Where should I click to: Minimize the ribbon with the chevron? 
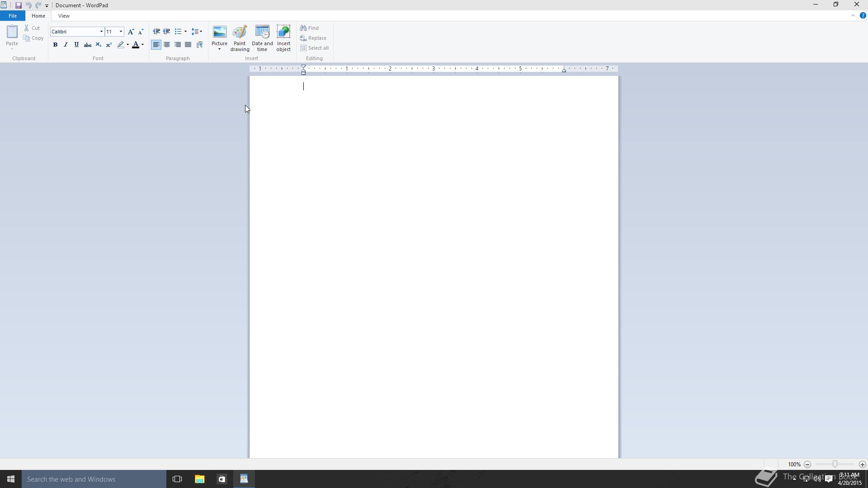pyautogui.click(x=853, y=16)
